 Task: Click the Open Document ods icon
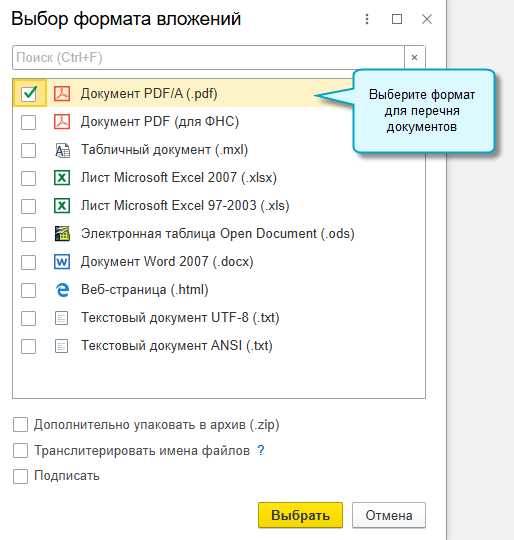pyautogui.click(x=62, y=234)
